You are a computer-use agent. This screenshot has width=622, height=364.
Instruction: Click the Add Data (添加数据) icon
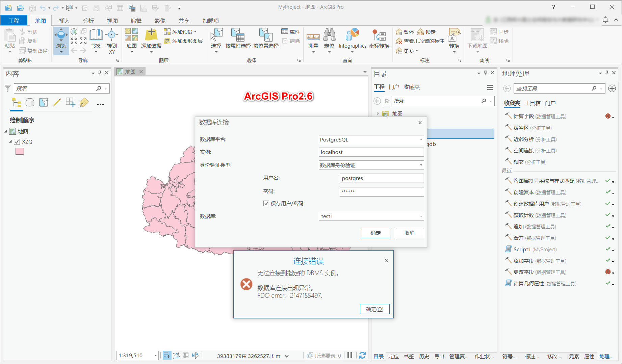click(x=151, y=35)
